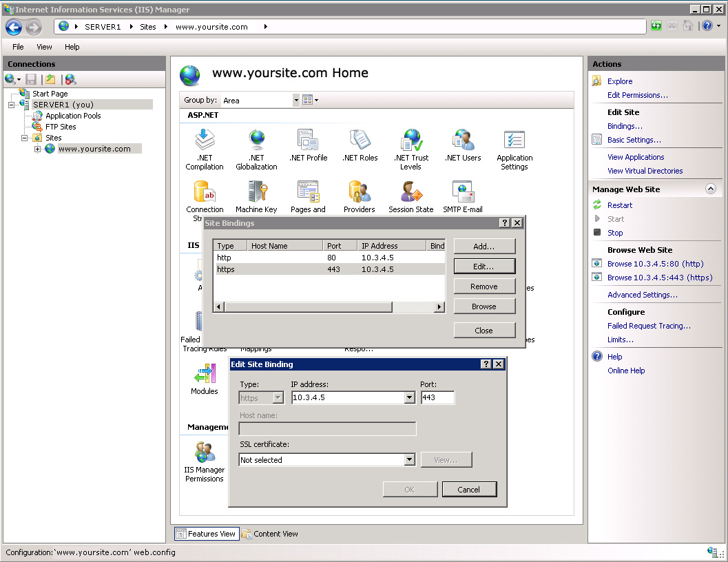728x562 pixels.
Task: Click the Stop site icon in Actions
Action: 597,232
